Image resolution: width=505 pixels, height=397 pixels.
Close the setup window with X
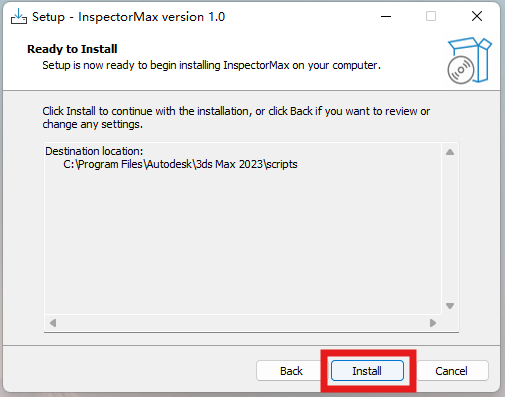point(477,16)
